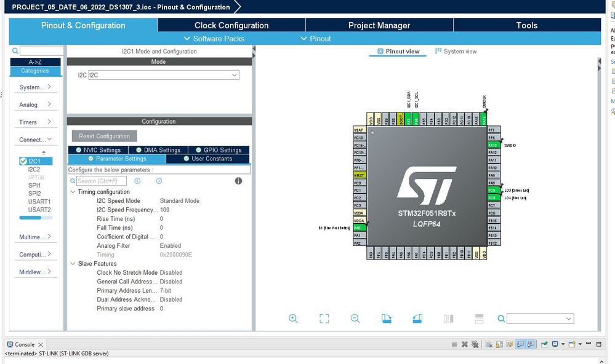Image resolution: width=615 pixels, height=364 pixels.
Task: Click the category search magnifier icon
Action: pyautogui.click(x=15, y=50)
